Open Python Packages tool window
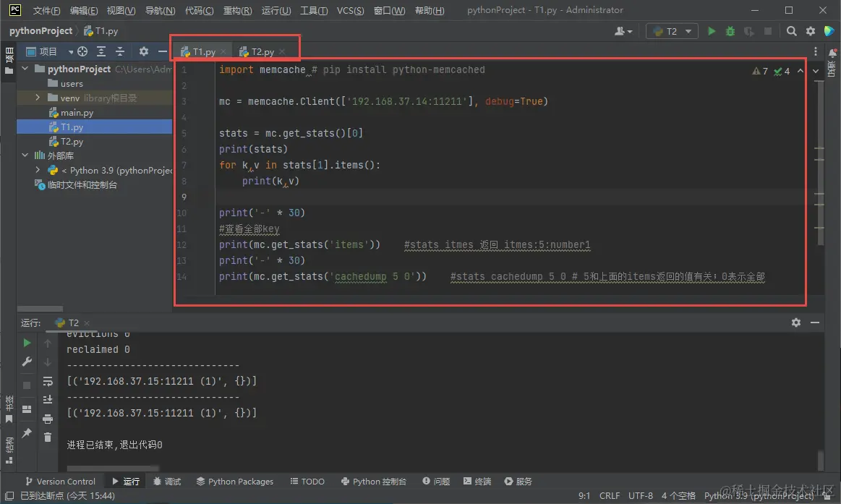This screenshot has width=841, height=504. [234, 482]
